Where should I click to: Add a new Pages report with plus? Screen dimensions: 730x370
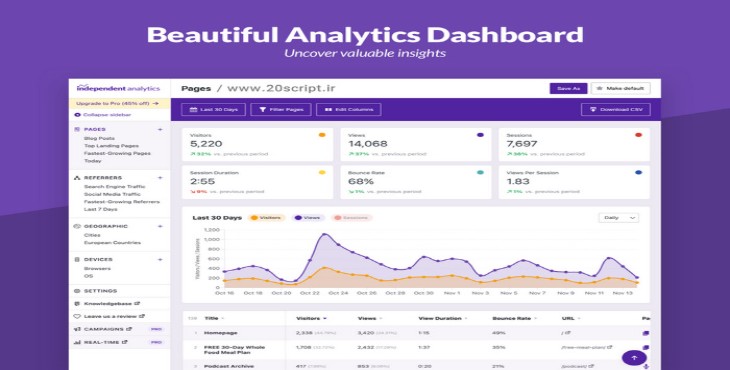160,129
